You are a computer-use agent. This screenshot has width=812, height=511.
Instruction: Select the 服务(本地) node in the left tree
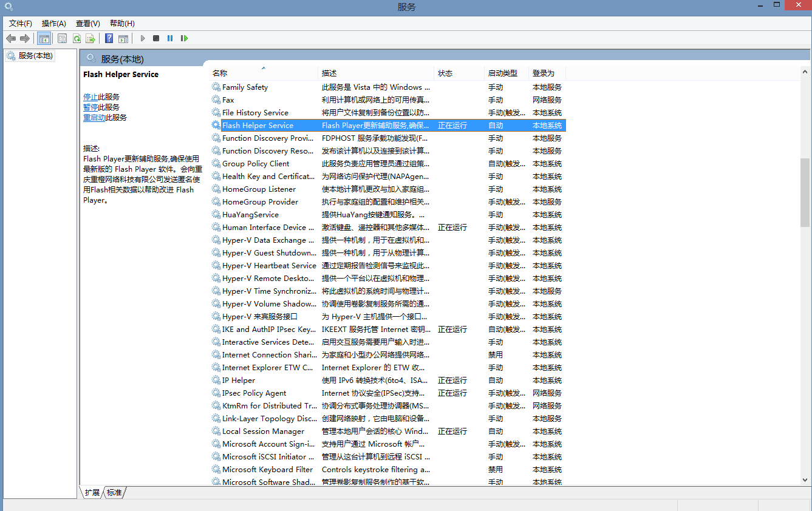coord(35,55)
